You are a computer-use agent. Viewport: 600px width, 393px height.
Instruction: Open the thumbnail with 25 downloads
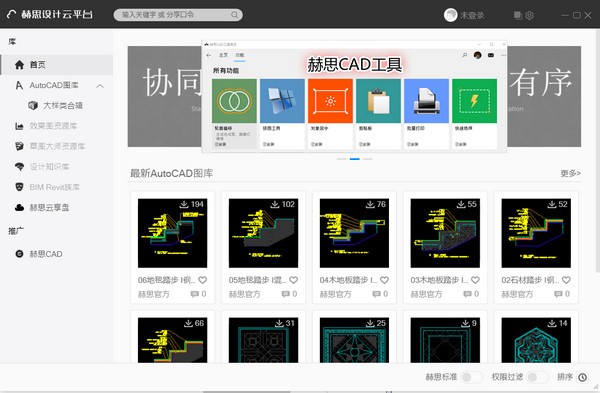click(354, 340)
